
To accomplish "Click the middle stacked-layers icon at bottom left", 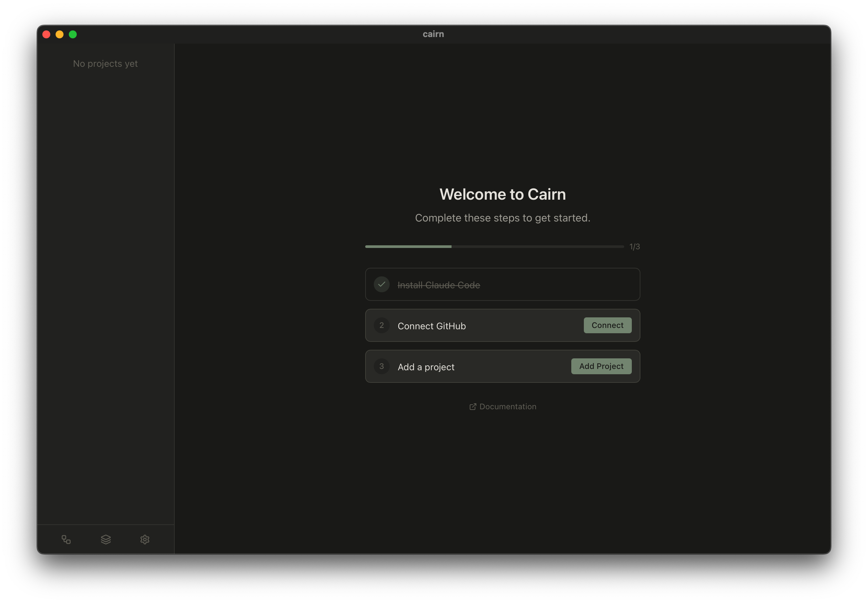I will (x=106, y=540).
